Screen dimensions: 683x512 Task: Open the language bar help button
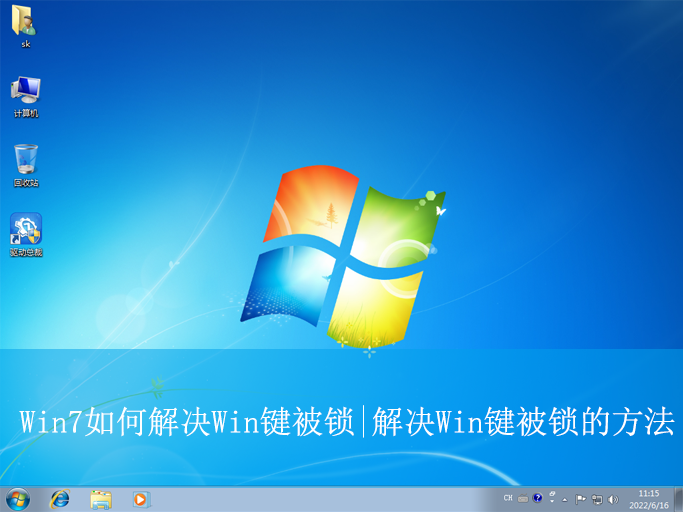537,497
